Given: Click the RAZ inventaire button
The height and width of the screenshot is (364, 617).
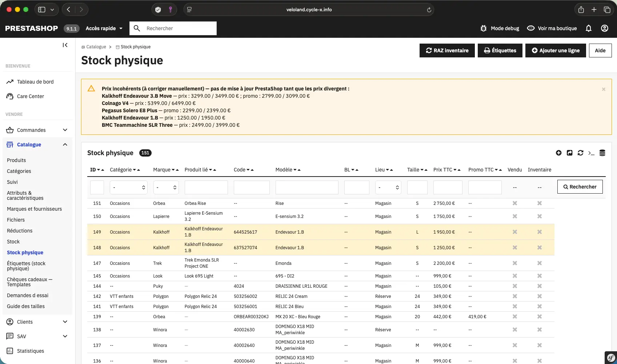Looking at the screenshot, I should (447, 50).
